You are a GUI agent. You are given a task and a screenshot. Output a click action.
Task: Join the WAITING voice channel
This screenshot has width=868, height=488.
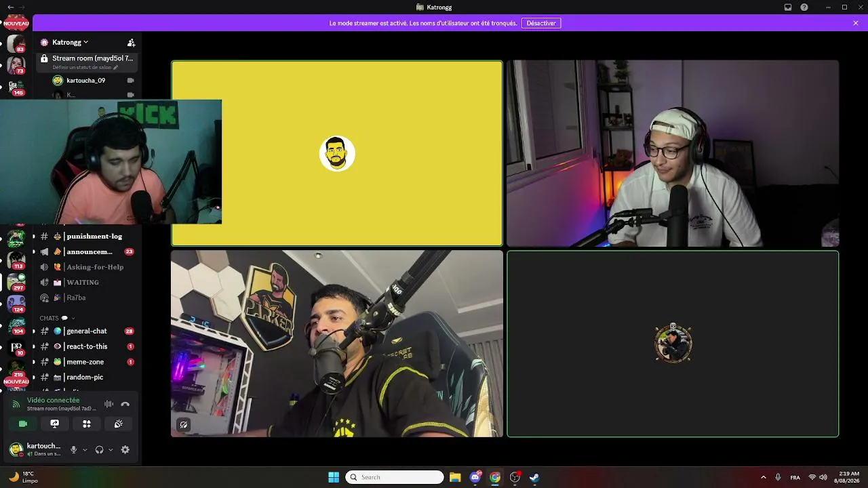point(87,283)
